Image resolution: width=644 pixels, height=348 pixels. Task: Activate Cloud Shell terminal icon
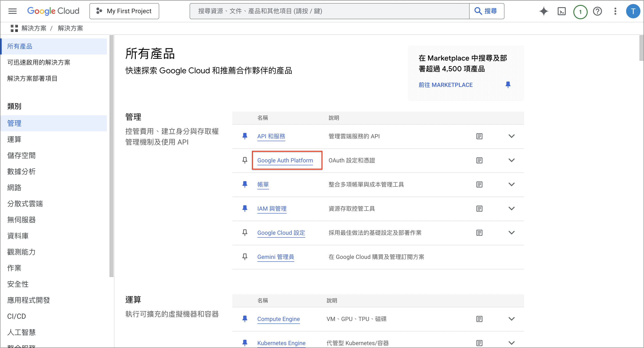561,11
